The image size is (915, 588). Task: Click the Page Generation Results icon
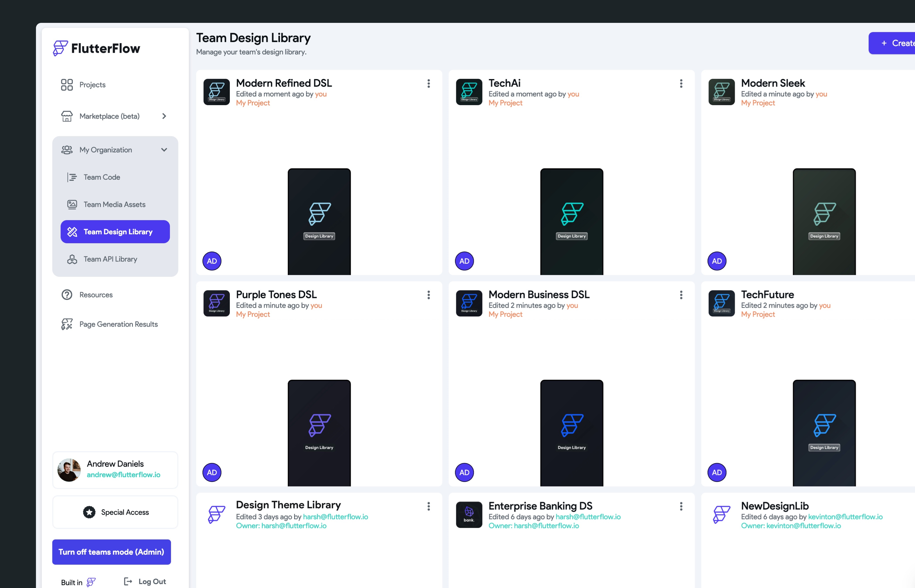[67, 324]
